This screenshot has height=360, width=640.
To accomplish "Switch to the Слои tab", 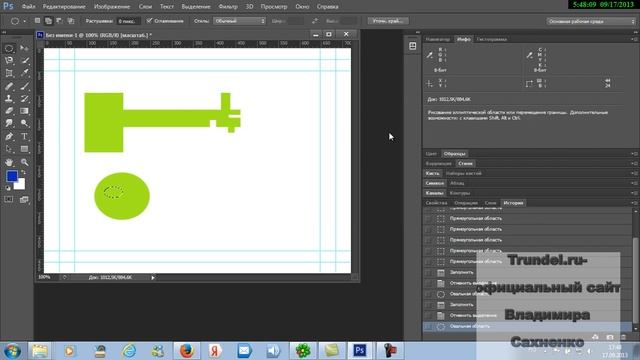I will (490, 203).
